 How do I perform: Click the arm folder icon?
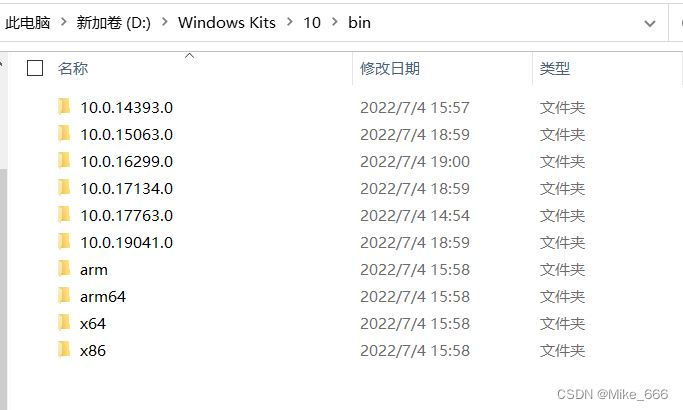pyautogui.click(x=64, y=269)
